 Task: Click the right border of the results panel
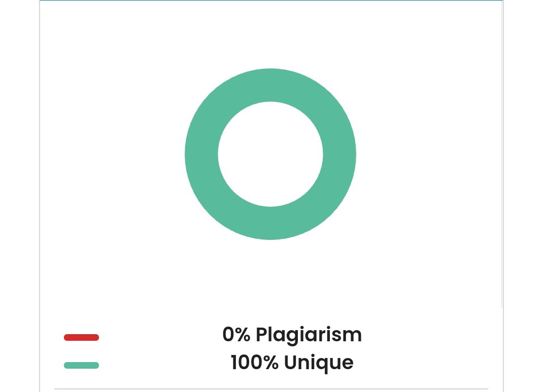pos(503,194)
